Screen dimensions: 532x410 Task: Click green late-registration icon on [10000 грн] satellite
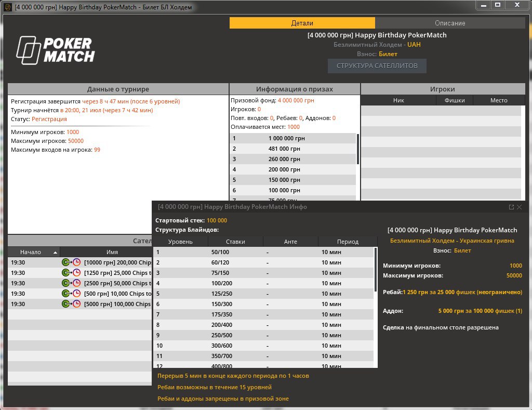click(x=66, y=262)
